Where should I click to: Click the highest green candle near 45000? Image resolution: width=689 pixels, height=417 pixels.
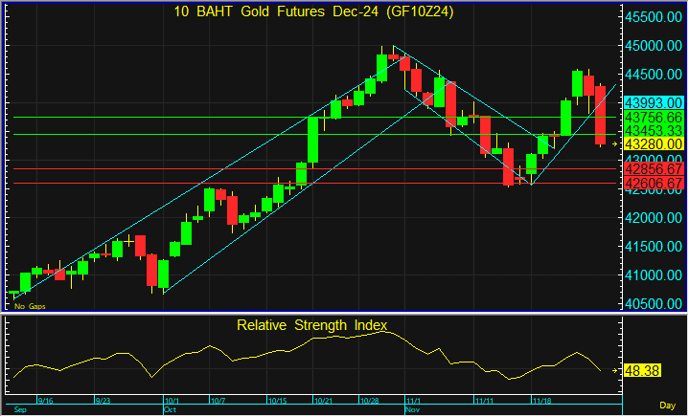[x=381, y=67]
